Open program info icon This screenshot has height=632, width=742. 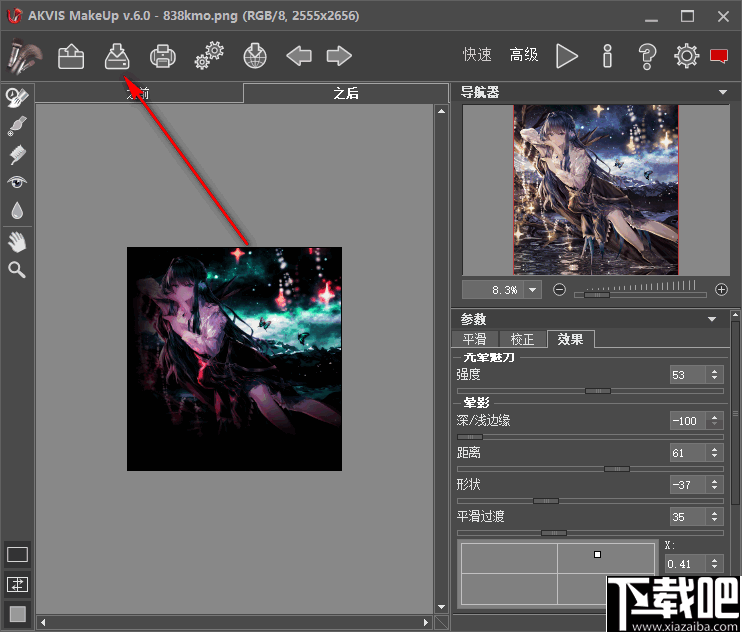pos(608,56)
